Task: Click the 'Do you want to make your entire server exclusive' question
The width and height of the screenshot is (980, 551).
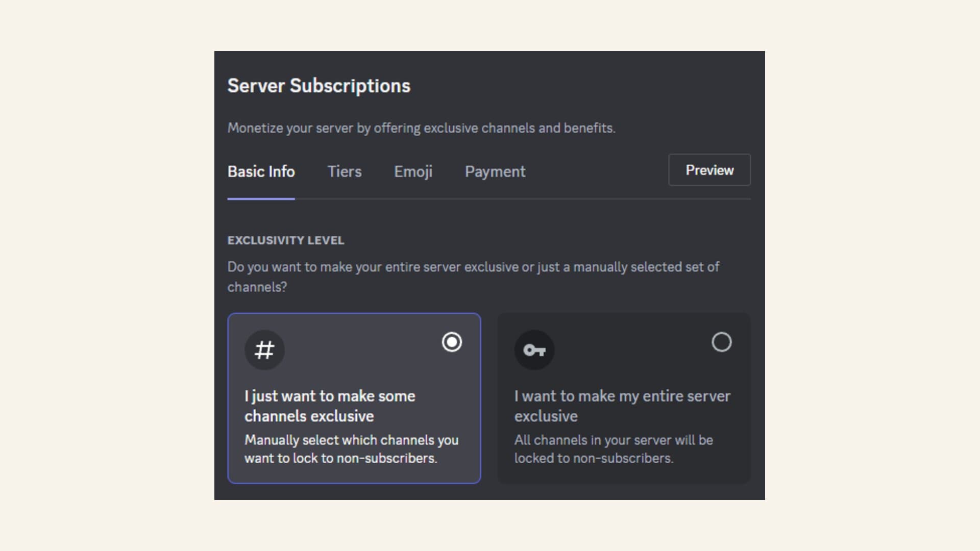Action: pyautogui.click(x=473, y=277)
